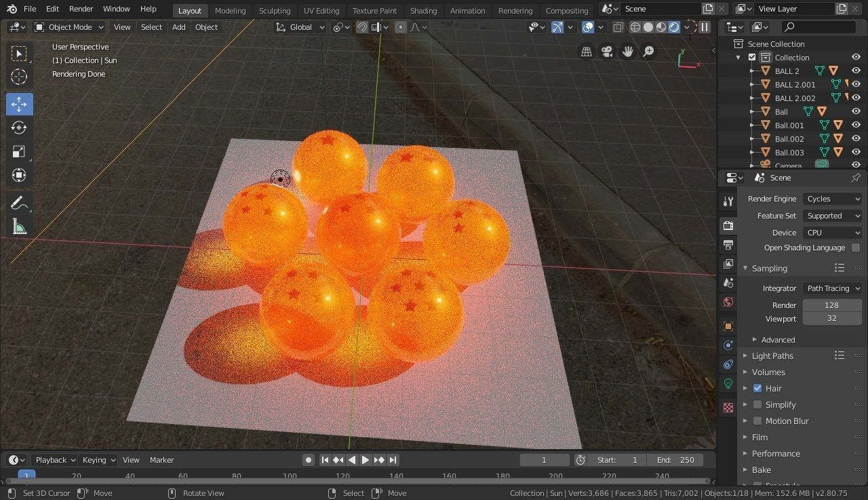Pause the viewport render preview

705,27
